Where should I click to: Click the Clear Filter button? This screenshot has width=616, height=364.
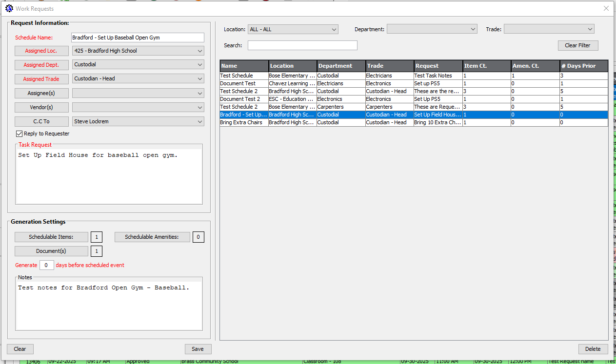pyautogui.click(x=577, y=45)
